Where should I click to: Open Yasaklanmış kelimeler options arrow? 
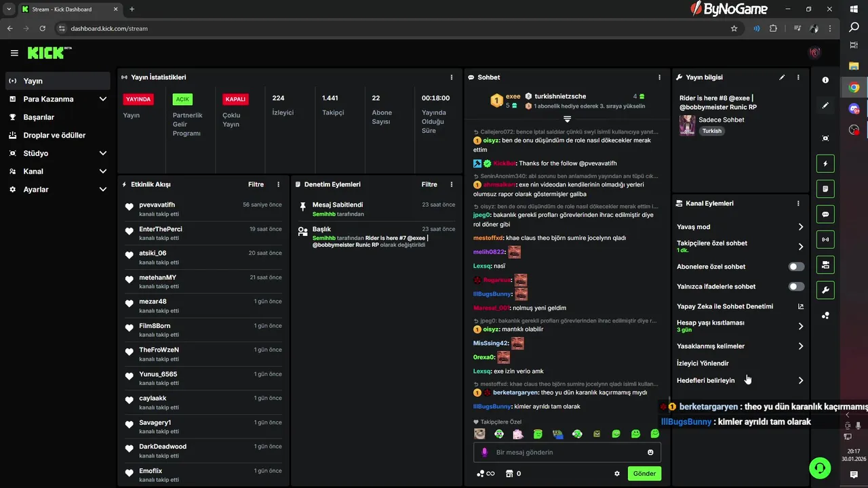point(800,346)
